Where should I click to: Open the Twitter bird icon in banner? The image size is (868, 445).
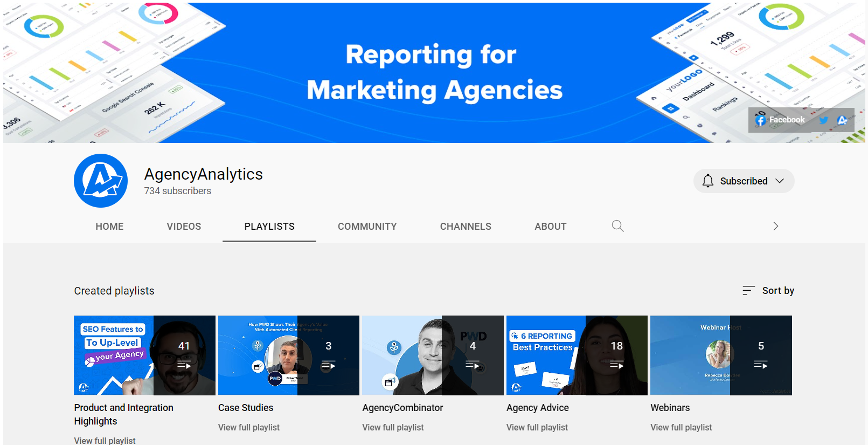pyautogui.click(x=823, y=120)
